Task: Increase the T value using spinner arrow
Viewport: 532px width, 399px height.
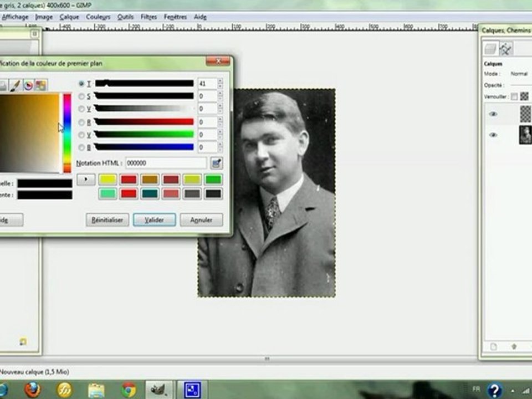Action: tap(220, 81)
